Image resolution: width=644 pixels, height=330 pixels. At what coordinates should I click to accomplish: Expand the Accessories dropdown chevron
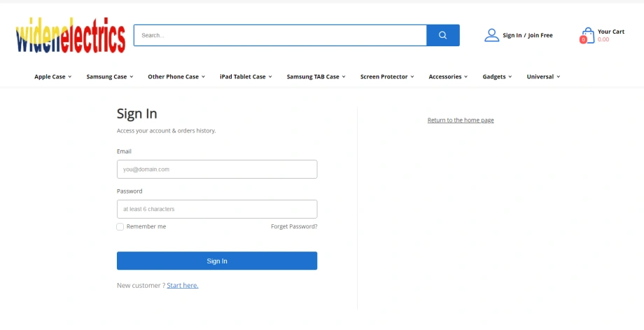465,77
